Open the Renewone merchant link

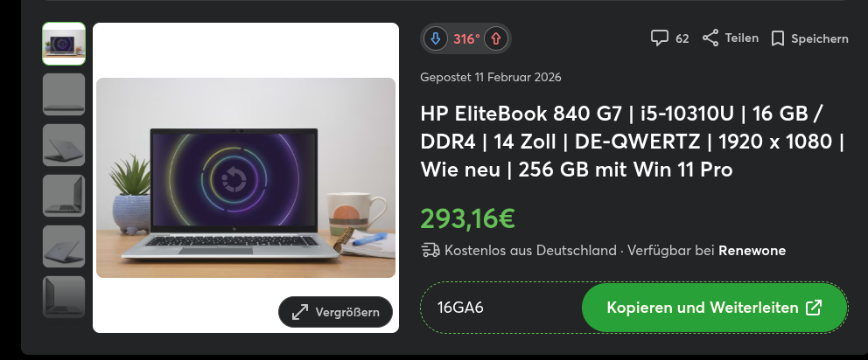[x=752, y=251]
